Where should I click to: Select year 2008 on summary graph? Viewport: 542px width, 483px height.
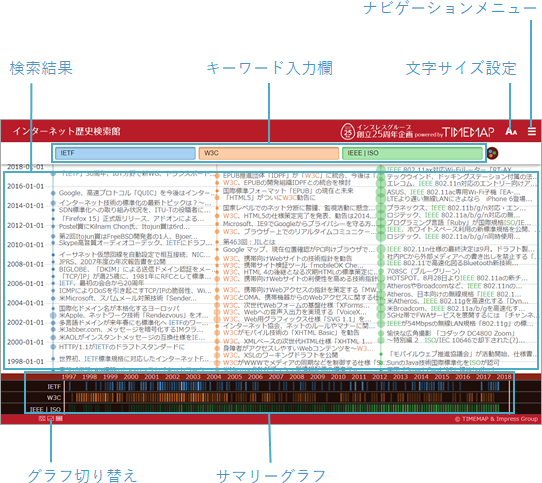click(x=297, y=377)
